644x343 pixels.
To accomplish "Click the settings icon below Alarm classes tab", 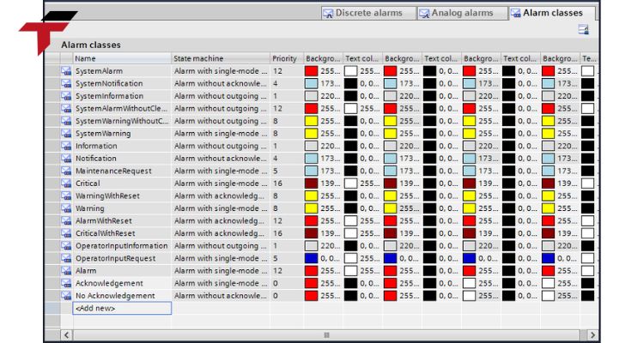I will coord(583,29).
